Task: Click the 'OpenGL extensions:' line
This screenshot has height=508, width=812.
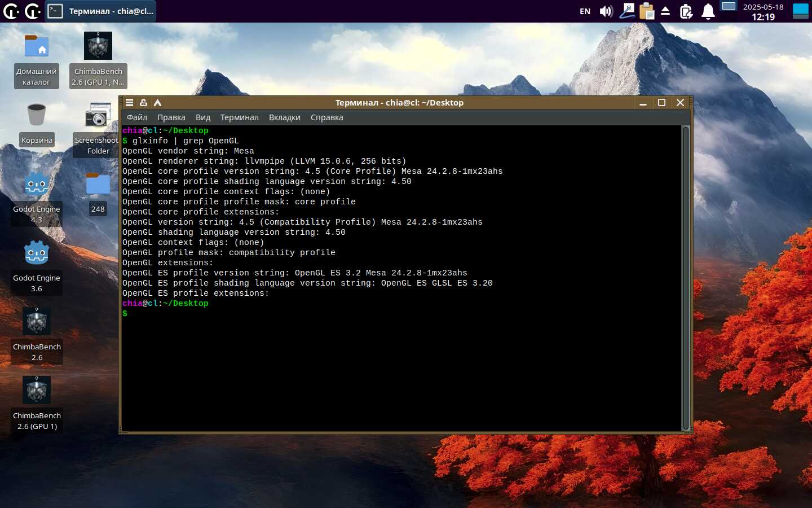Action: 168,263
